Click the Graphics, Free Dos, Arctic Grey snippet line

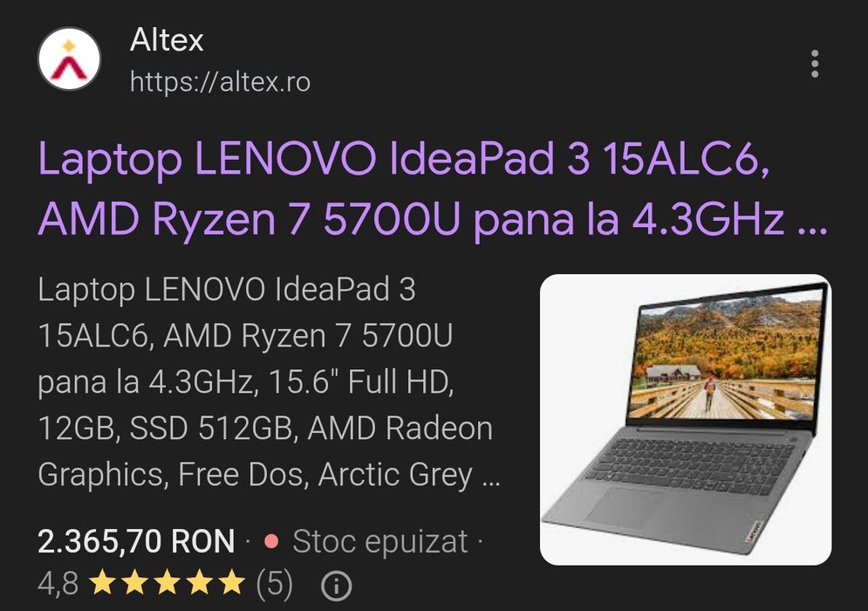pyautogui.click(x=256, y=475)
